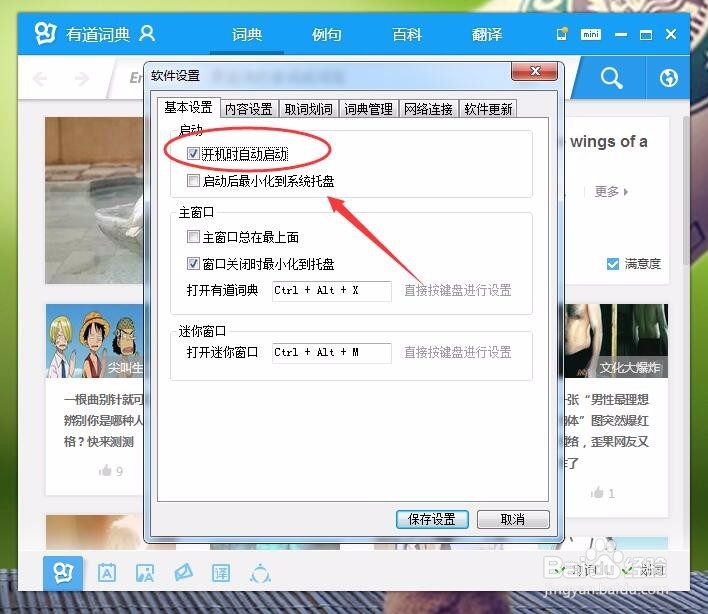Click the 取消 button
This screenshot has height=614, width=708.
point(513,519)
